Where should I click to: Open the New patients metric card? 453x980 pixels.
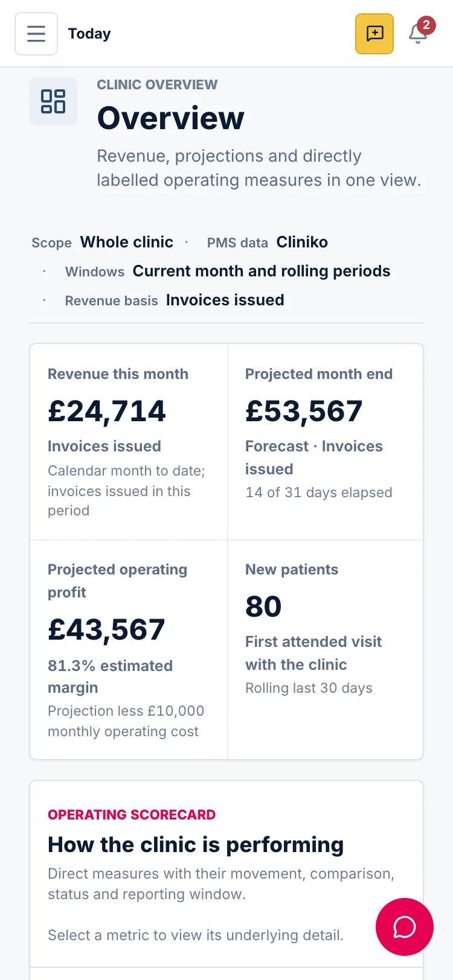coord(325,649)
